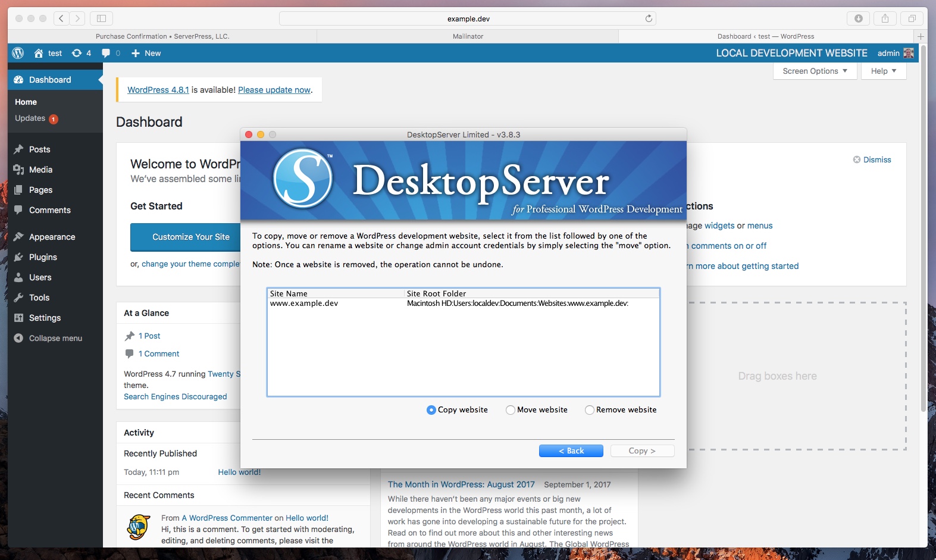The width and height of the screenshot is (936, 560).
Task: Click the Site Name column header
Action: tap(336, 293)
